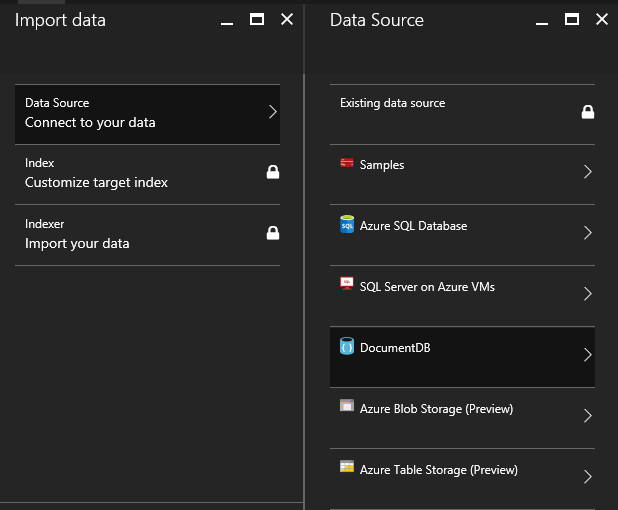This screenshot has width=618, height=510.
Task: Click the 'Index' heading text
Action: (x=39, y=163)
